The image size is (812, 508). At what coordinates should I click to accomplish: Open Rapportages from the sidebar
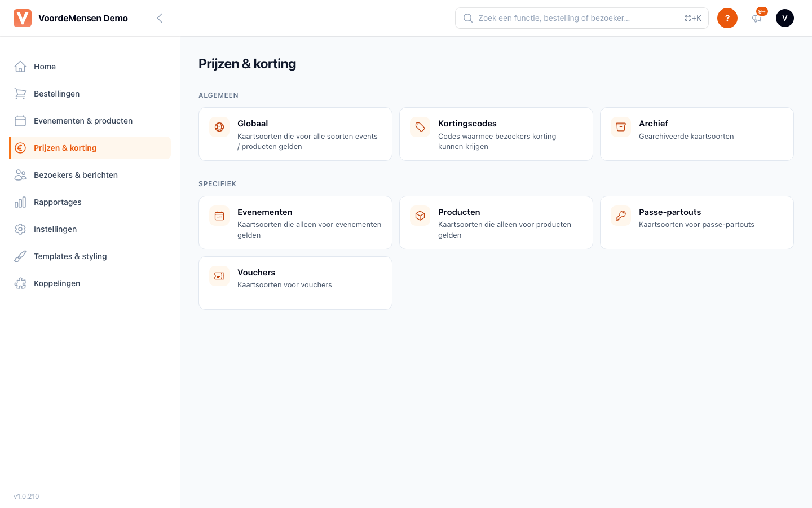point(90,202)
